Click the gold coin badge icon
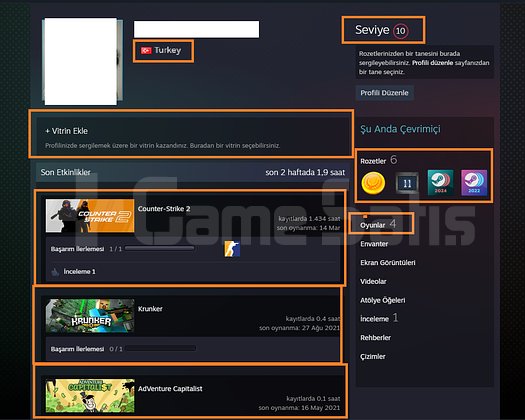This screenshot has height=420, width=525. pos(373,183)
